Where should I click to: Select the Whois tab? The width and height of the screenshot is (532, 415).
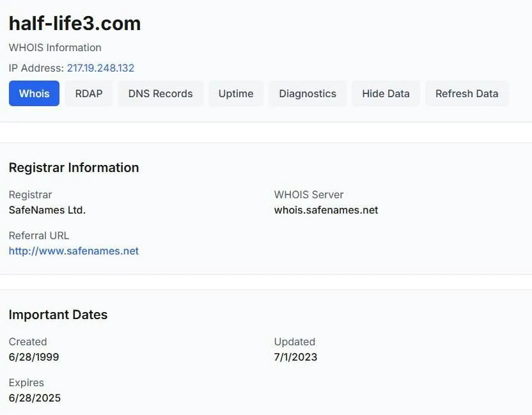click(34, 93)
